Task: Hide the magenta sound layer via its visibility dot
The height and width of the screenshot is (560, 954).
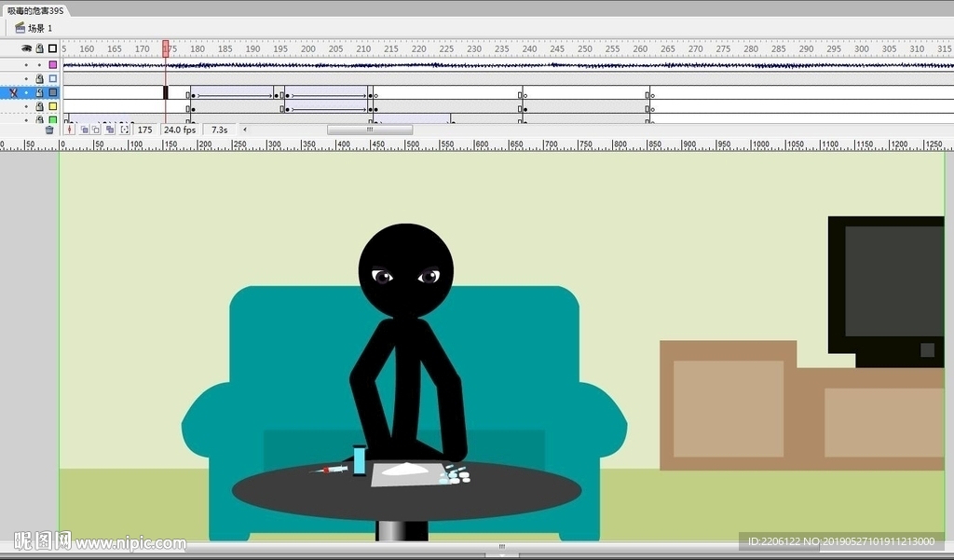Action: point(26,64)
